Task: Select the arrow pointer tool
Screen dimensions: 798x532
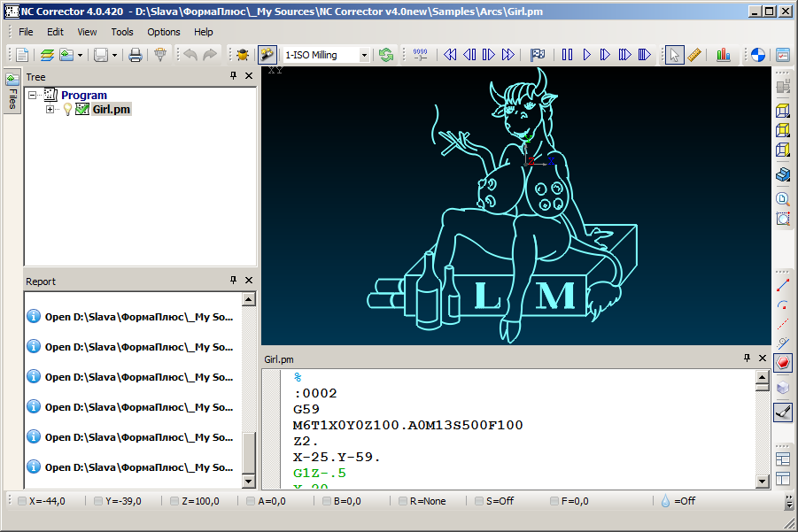Action: (674, 54)
